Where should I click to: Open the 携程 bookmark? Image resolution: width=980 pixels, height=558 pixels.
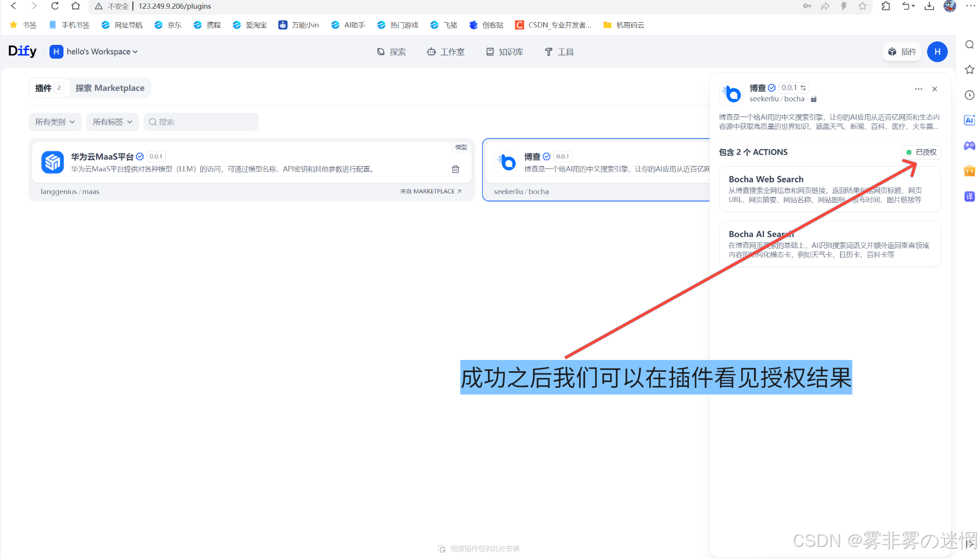207,25
